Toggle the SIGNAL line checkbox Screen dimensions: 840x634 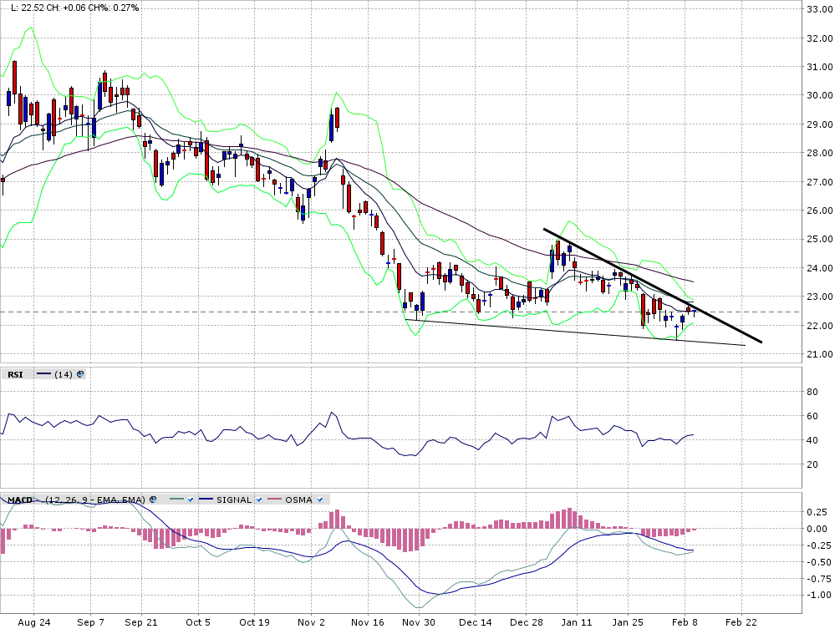[258, 500]
